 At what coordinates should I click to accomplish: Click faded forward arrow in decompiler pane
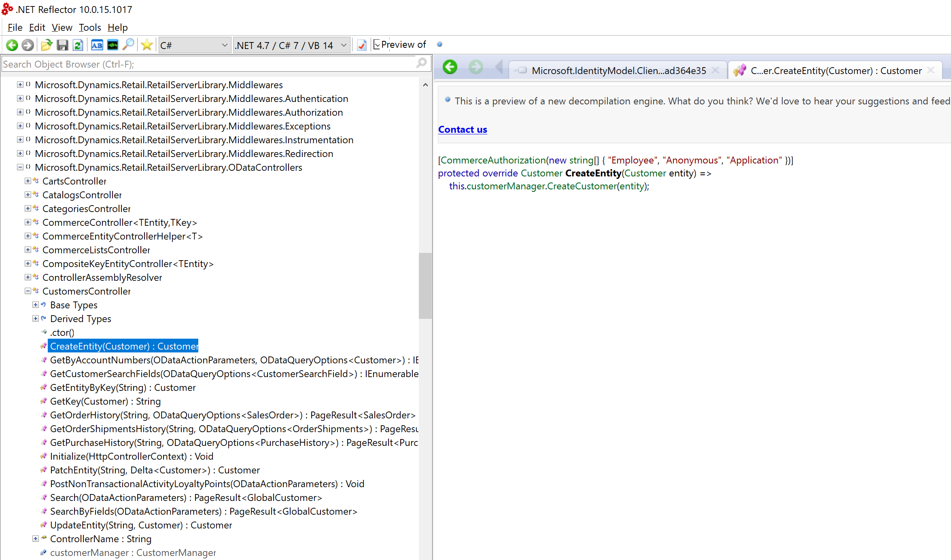476,67
